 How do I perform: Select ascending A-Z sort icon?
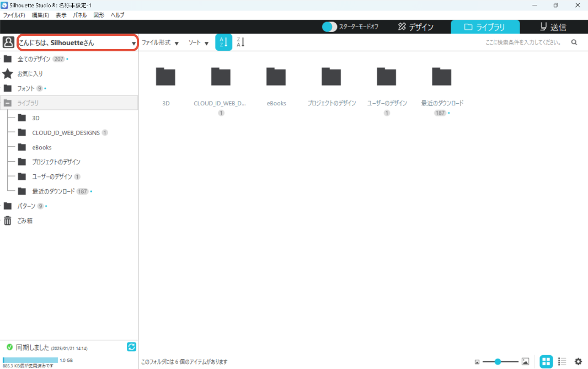223,42
